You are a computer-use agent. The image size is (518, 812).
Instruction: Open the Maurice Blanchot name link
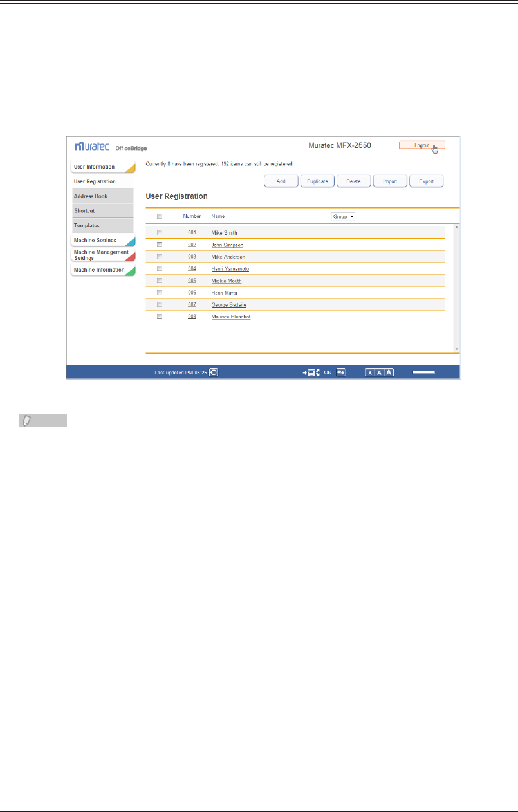tap(230, 317)
